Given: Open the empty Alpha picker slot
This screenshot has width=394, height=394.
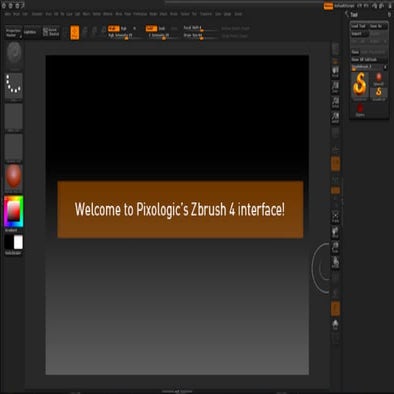Looking at the screenshot, I should pyautogui.click(x=14, y=117).
